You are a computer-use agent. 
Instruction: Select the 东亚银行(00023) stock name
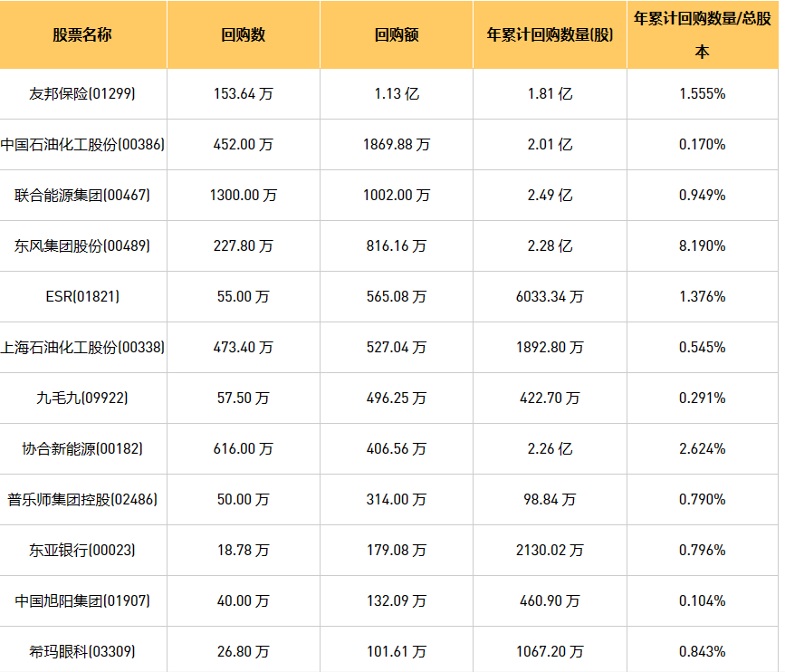coord(82,550)
